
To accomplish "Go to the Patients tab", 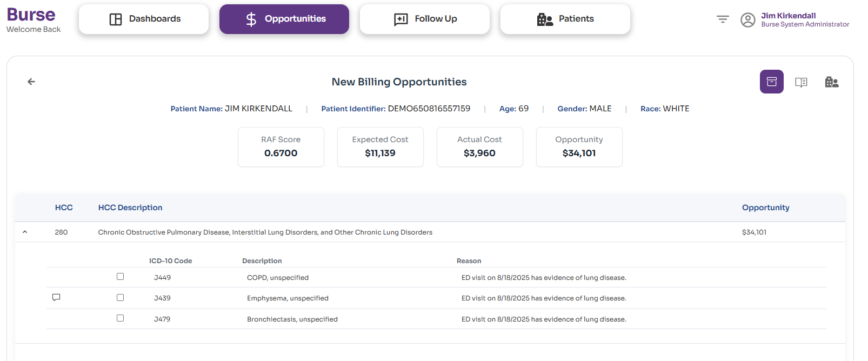I will point(565,19).
